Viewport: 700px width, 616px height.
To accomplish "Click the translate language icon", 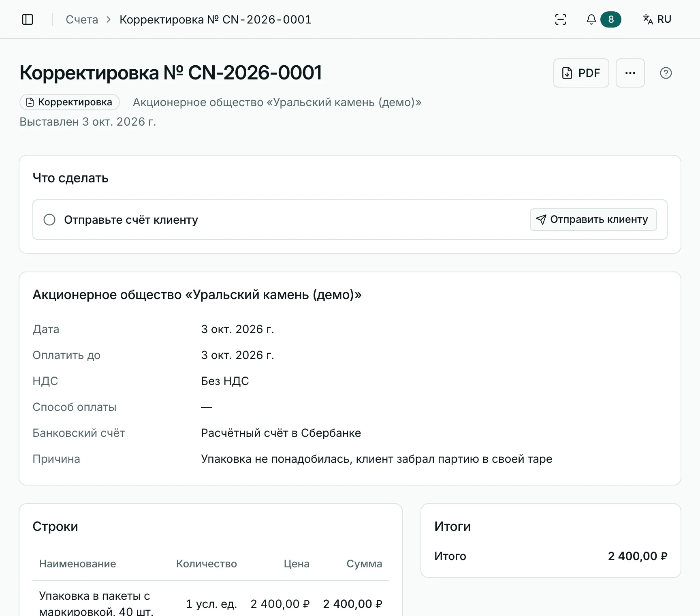I will [x=648, y=19].
